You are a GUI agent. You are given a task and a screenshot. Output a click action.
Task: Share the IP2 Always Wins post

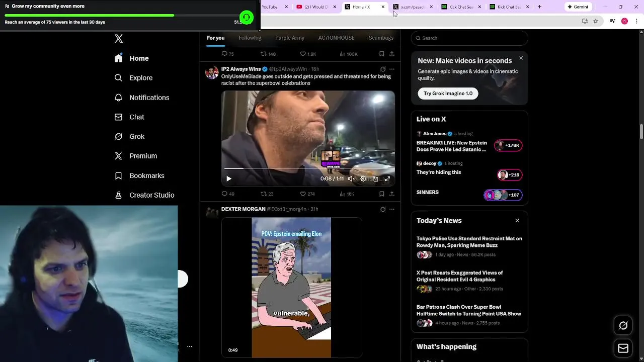click(x=392, y=194)
